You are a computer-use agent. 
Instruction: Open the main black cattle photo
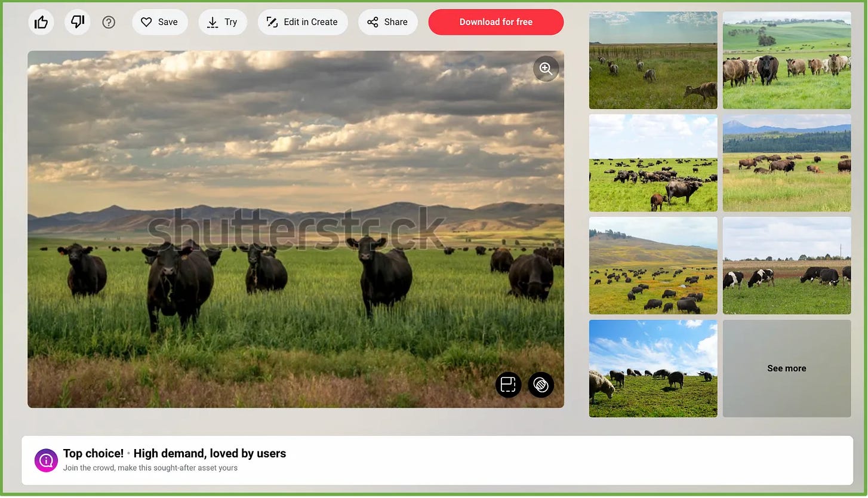coord(296,229)
